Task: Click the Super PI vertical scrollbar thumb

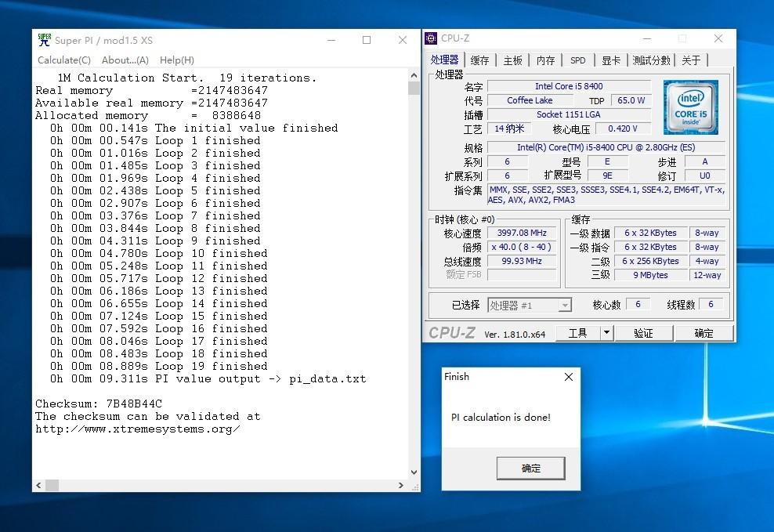Action: pos(414,88)
